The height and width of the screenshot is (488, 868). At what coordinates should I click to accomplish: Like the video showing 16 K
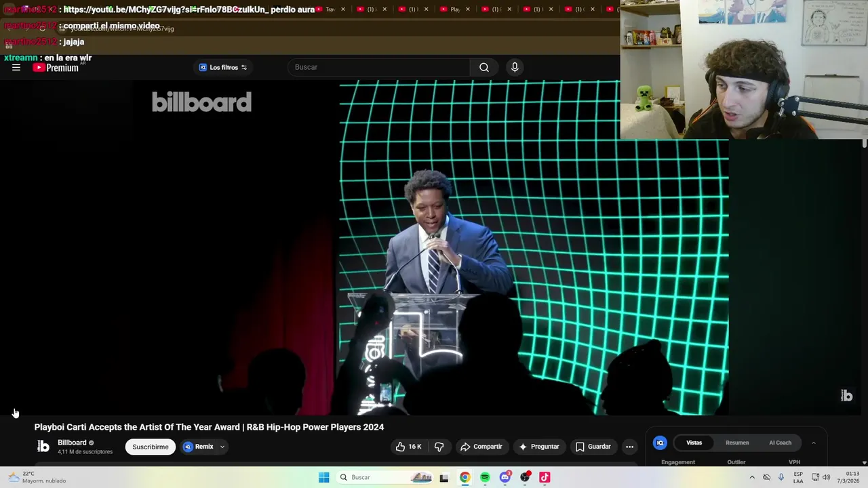pyautogui.click(x=408, y=447)
